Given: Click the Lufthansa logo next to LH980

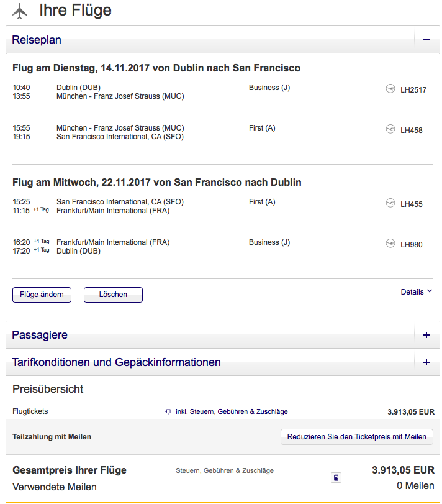Looking at the screenshot, I should pyautogui.click(x=390, y=244).
